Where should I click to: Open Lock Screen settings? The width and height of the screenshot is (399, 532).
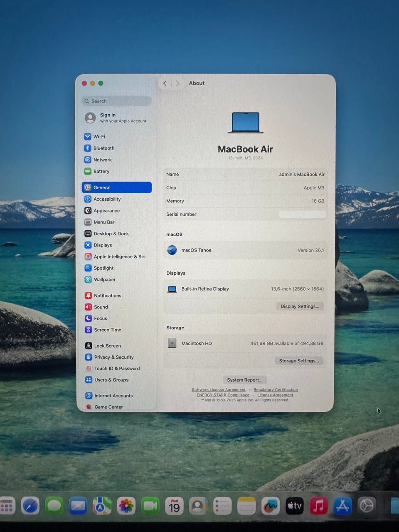click(116, 346)
